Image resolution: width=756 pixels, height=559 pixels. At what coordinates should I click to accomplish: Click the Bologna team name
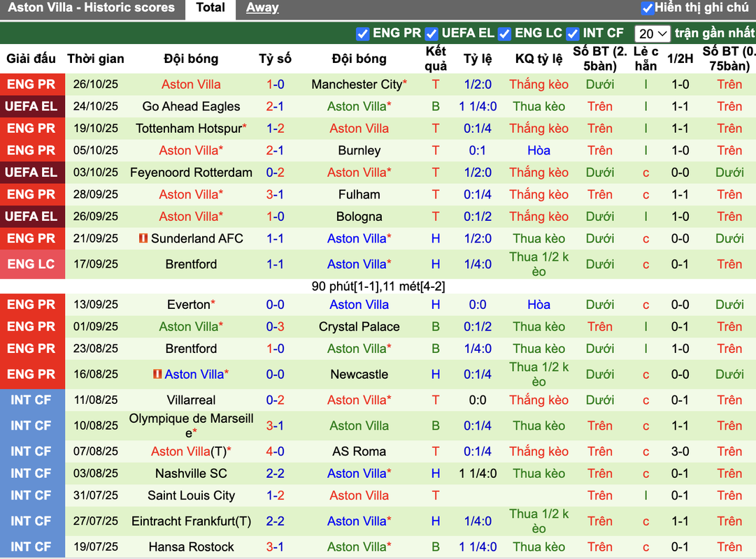click(359, 217)
